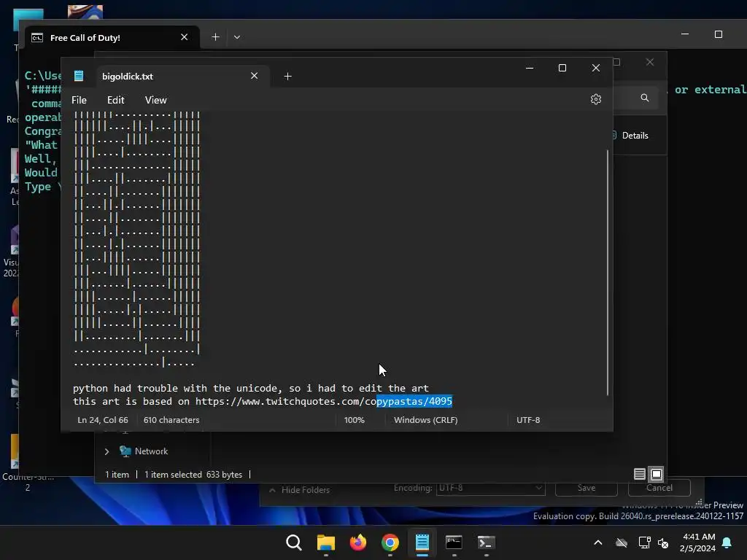The height and width of the screenshot is (560, 747).
Task: Click the Save button in dialog
Action: (x=586, y=488)
